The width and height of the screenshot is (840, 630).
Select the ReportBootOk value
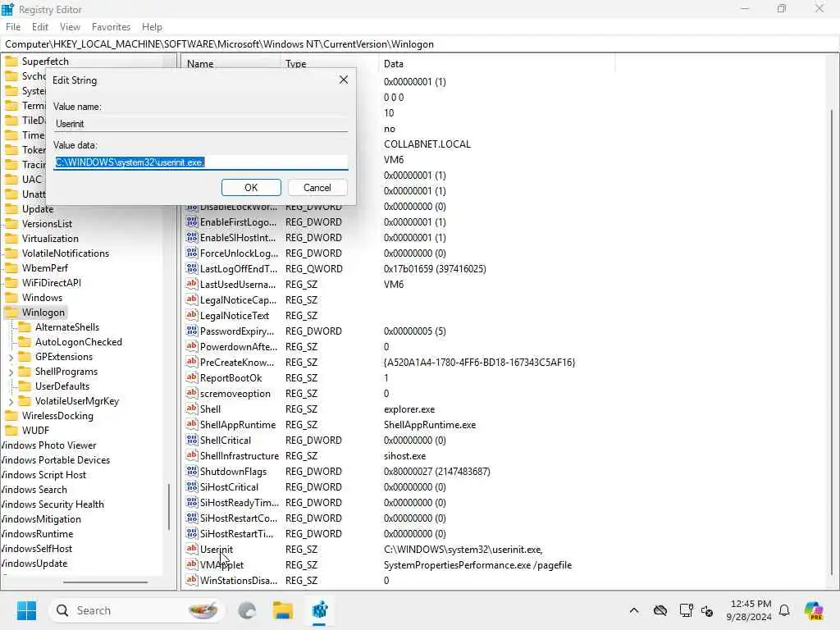pos(231,378)
